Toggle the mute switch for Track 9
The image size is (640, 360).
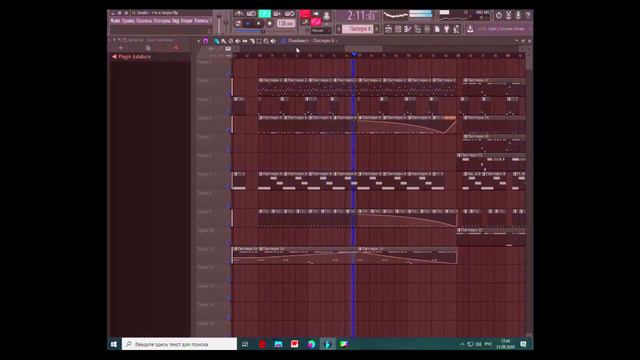[x=229, y=224]
